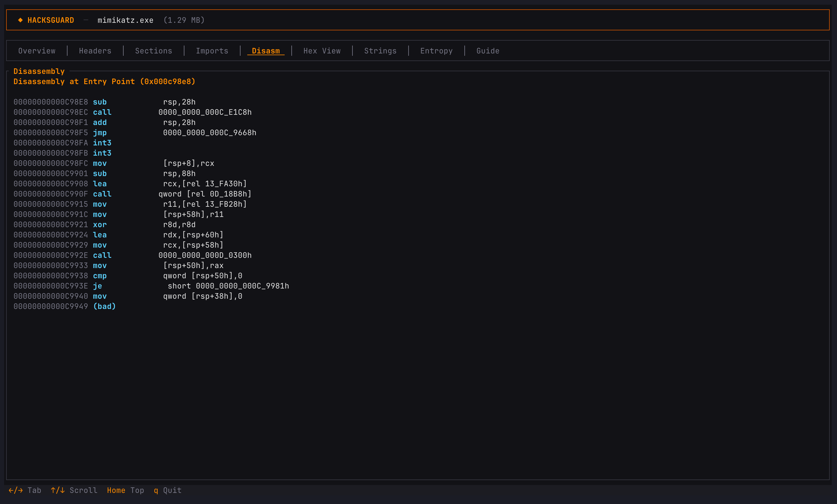Switch to the Strings tab
The width and height of the screenshot is (837, 504).
point(380,51)
